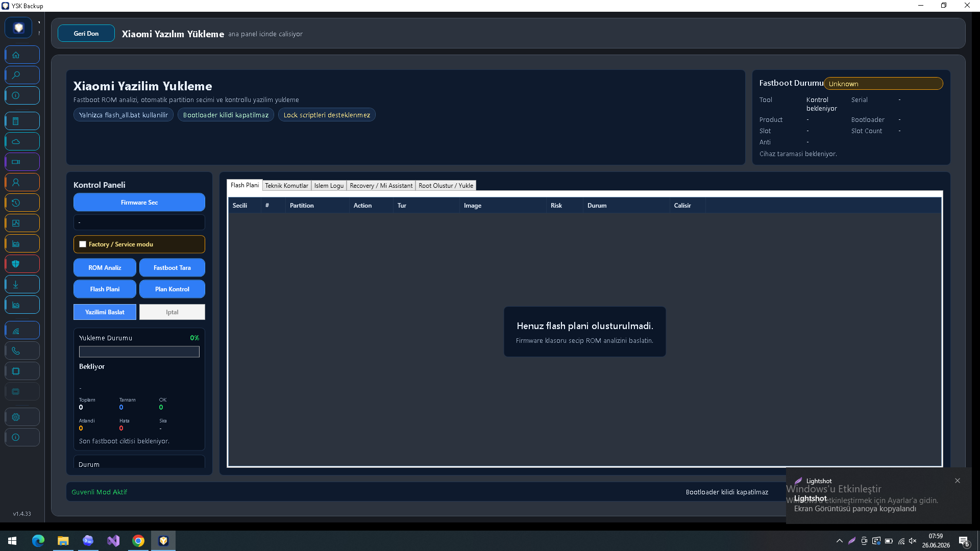980x551 pixels.
Task: Open the picture sidebar icon
Action: 22,223
